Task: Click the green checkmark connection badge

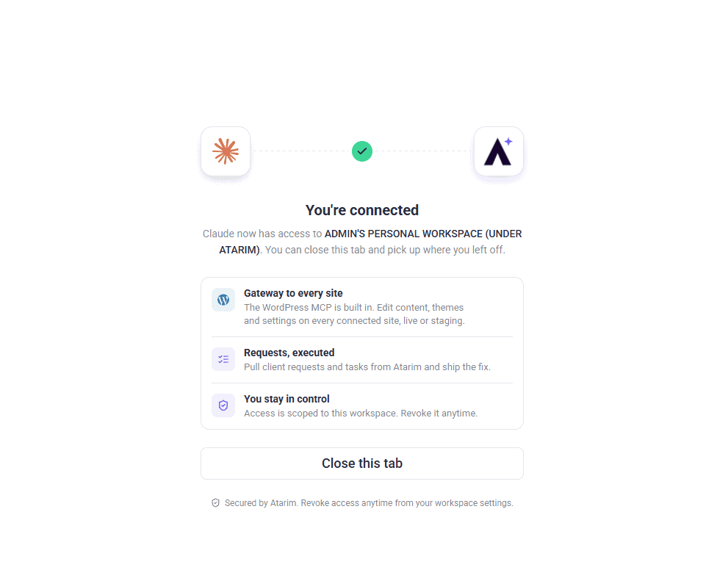Action: [x=362, y=151]
